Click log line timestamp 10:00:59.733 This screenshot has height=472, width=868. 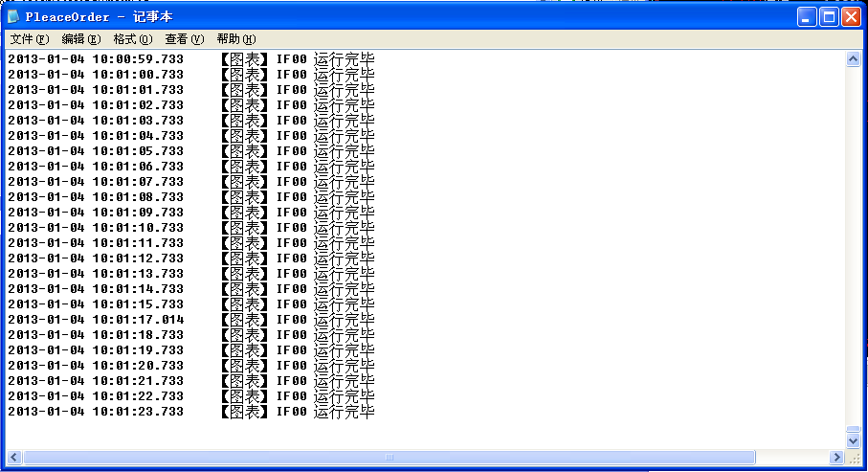click(137, 59)
